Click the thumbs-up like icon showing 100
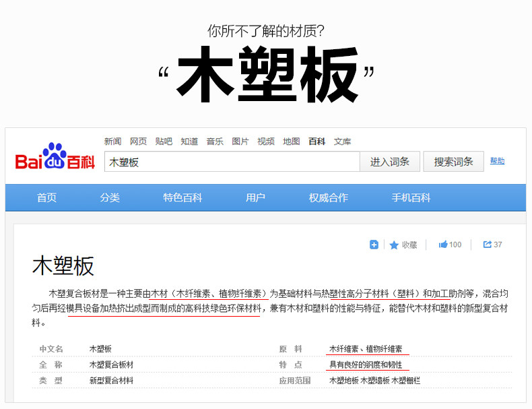 442,245
